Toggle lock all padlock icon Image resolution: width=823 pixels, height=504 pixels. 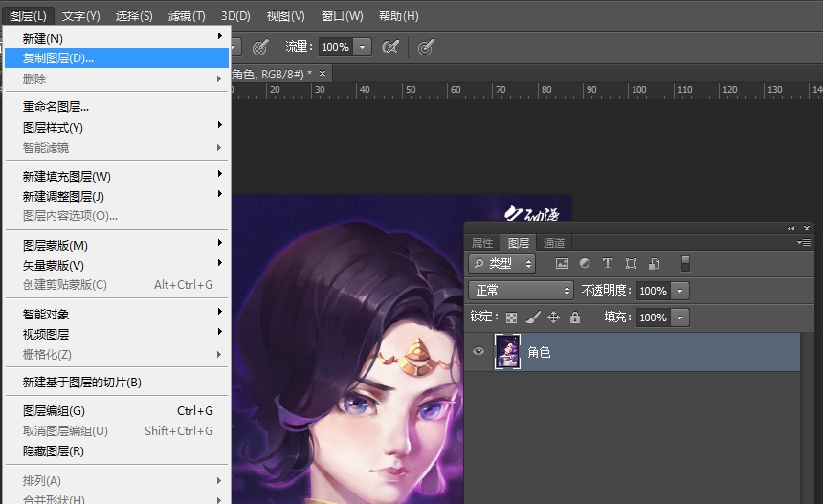click(575, 318)
